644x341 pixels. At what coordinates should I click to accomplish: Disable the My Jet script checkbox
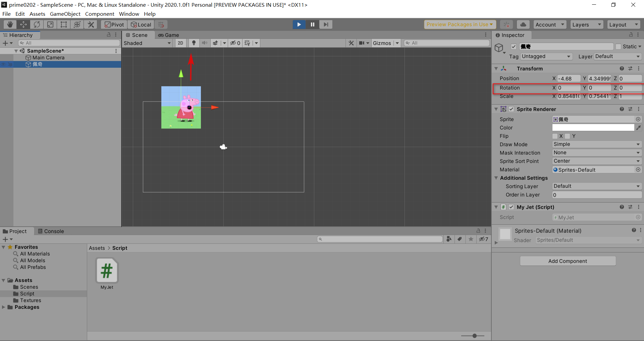[511, 207]
